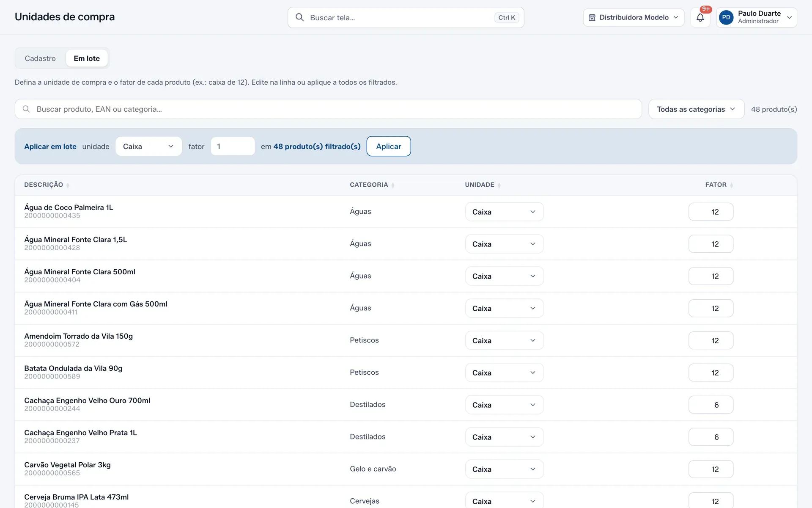Click Destilados category of Cachaça Ouro 700ml
The image size is (812, 508).
point(368,405)
